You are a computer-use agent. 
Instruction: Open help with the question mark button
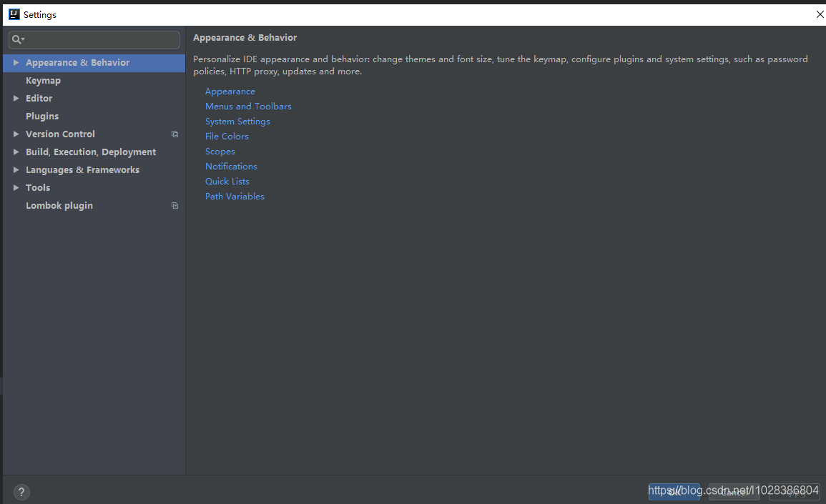click(x=21, y=492)
